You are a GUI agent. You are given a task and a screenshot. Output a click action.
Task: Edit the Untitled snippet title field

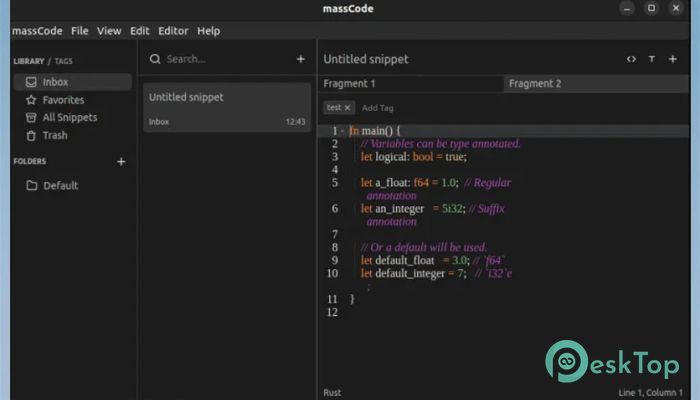366,59
